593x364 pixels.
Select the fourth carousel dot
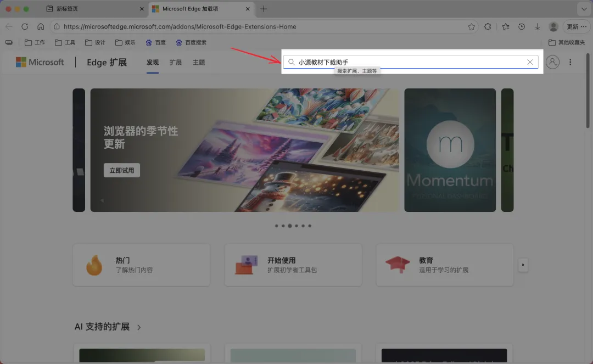pos(296,226)
